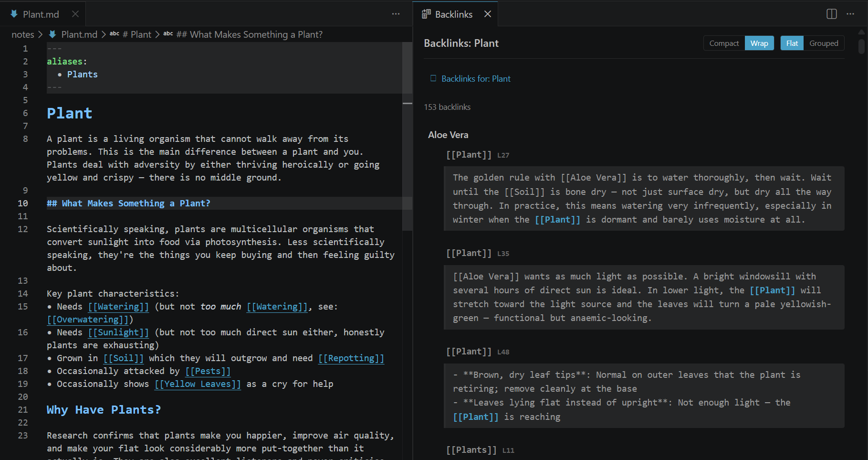
Task: Open the 'notes' breadcrumb dropdown
Action: 22,34
